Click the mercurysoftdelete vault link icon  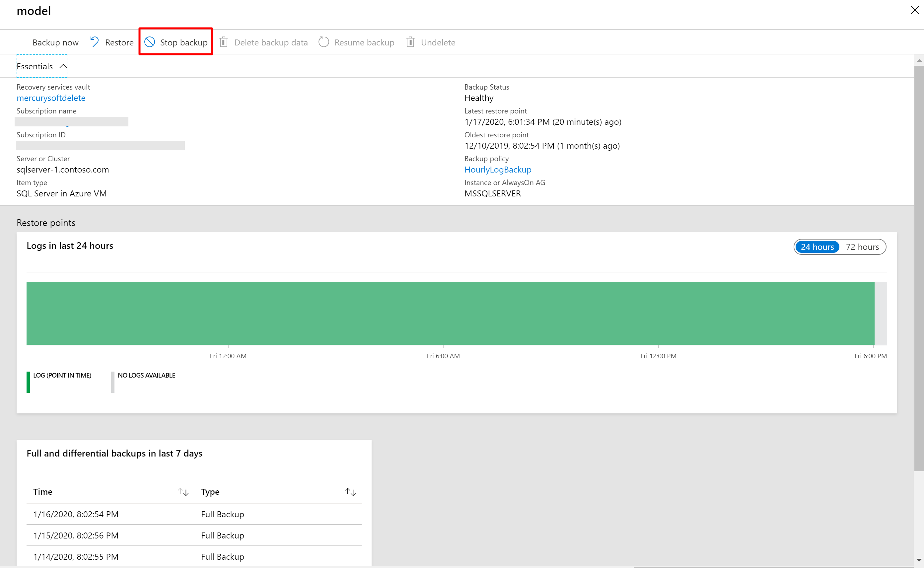[51, 98]
